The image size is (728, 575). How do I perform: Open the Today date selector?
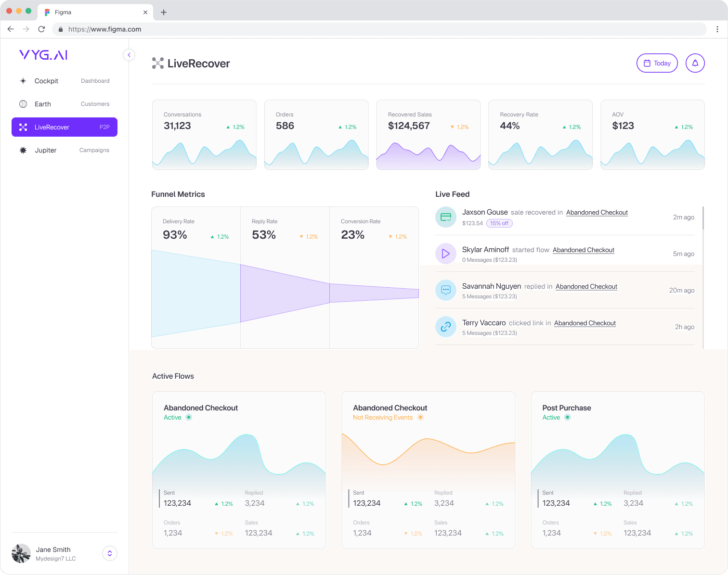pos(657,63)
